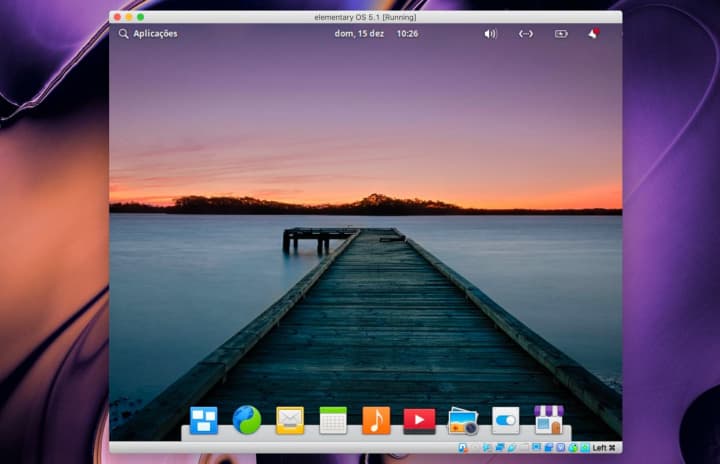Open the Mail app in dock

(290, 420)
